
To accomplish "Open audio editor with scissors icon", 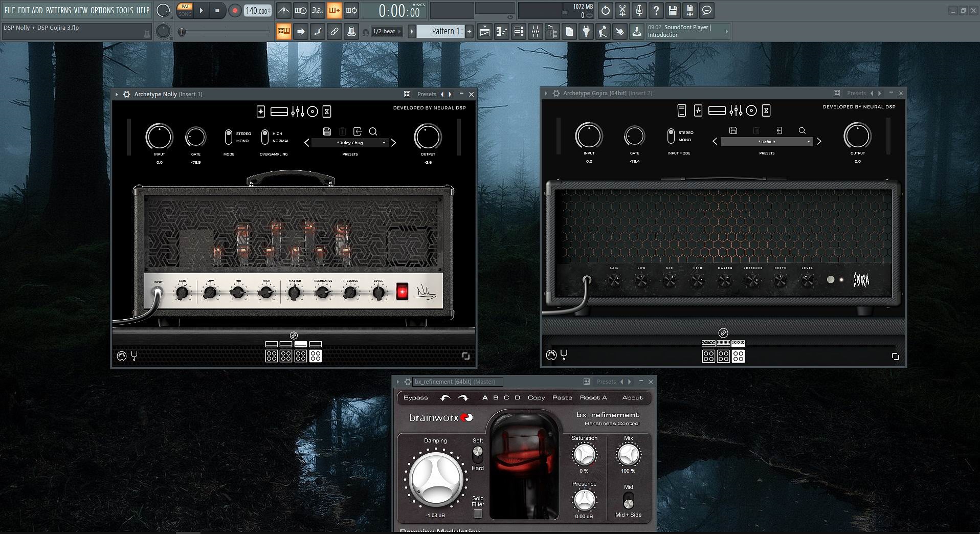I will [622, 10].
